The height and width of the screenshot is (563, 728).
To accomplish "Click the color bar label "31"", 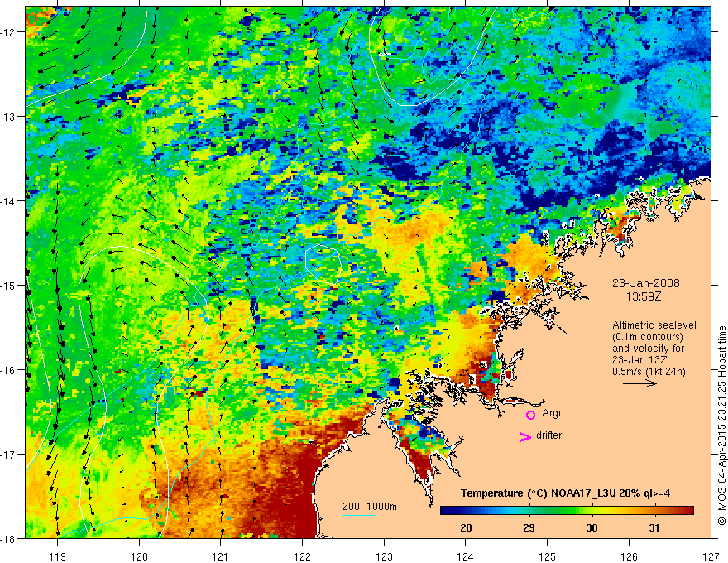I will point(654,528).
